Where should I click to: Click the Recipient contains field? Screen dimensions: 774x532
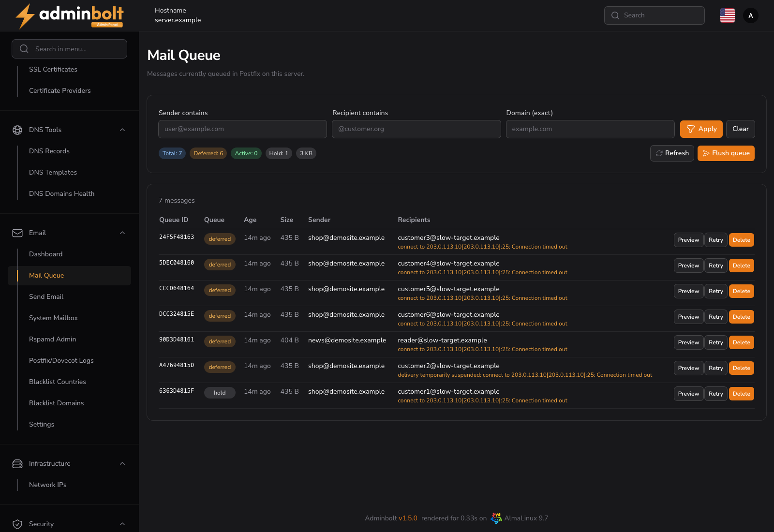[x=417, y=129]
